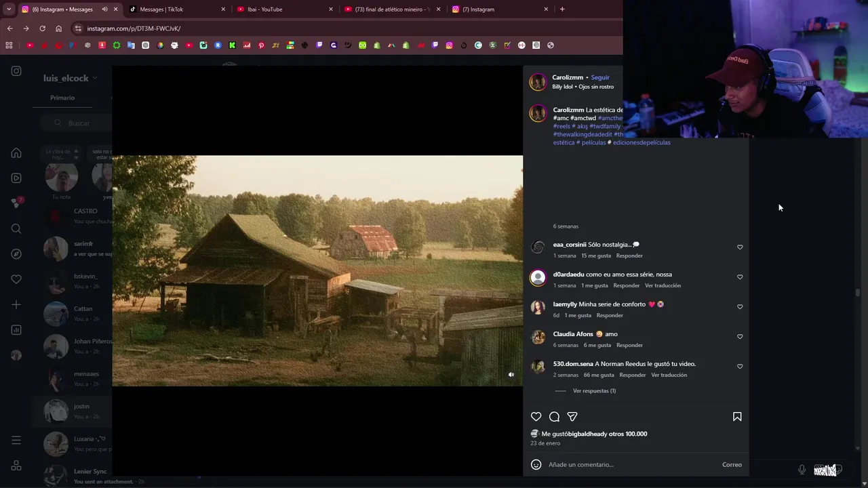Screen dimensions: 868x488
Task: Open bigbaldhead liker profile
Action: coord(588,434)
